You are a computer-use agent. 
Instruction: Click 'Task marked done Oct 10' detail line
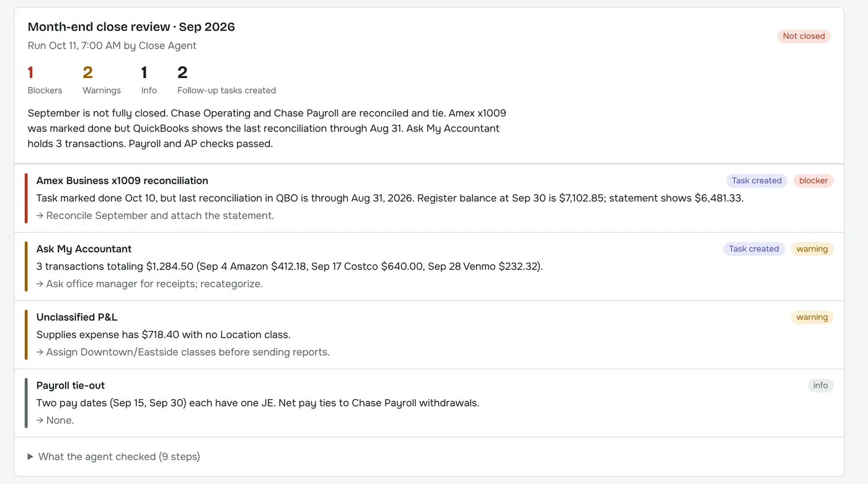(390, 198)
